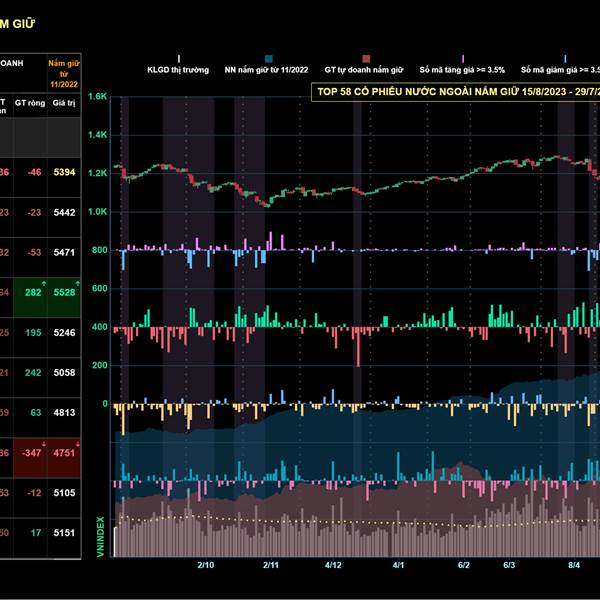This screenshot has width=600, height=600.
Task: Click the 1.6K y-axis label
Action: [98, 96]
